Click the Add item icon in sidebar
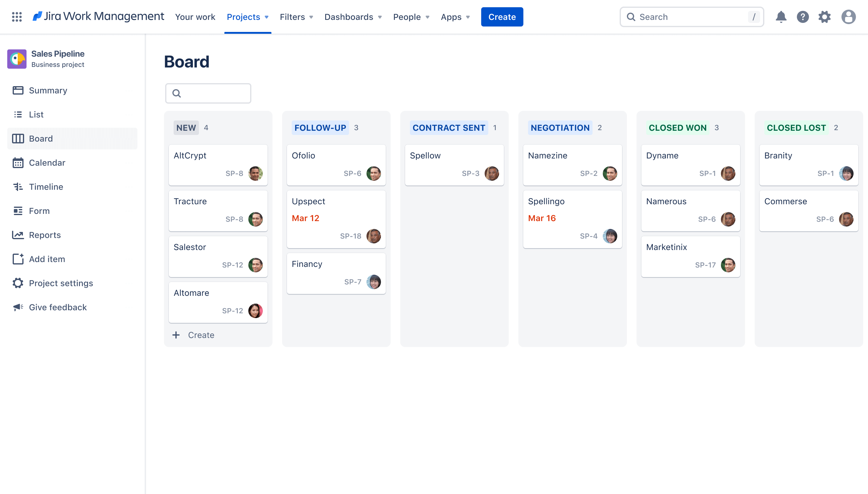The width and height of the screenshot is (868, 494). click(x=18, y=259)
